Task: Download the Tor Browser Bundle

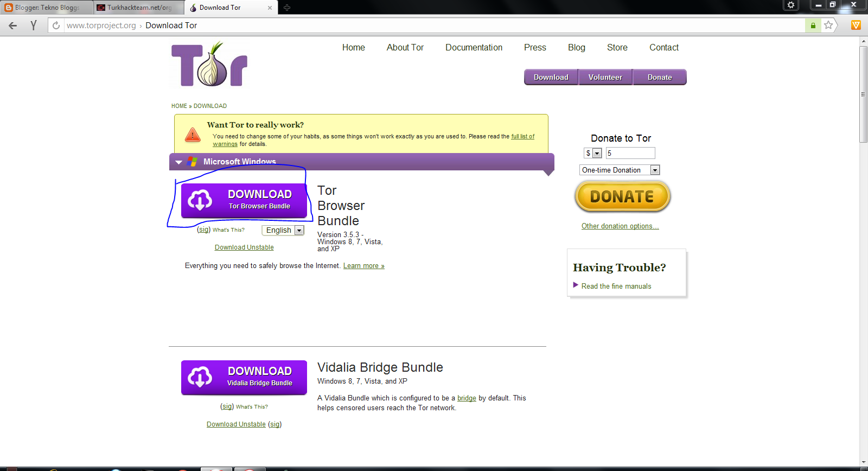Action: (x=244, y=200)
